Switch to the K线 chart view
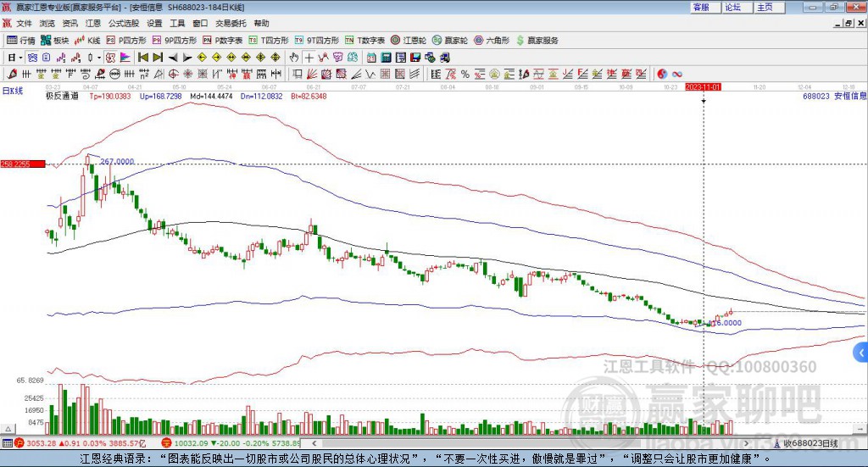The width and height of the screenshot is (868, 467). click(x=87, y=41)
